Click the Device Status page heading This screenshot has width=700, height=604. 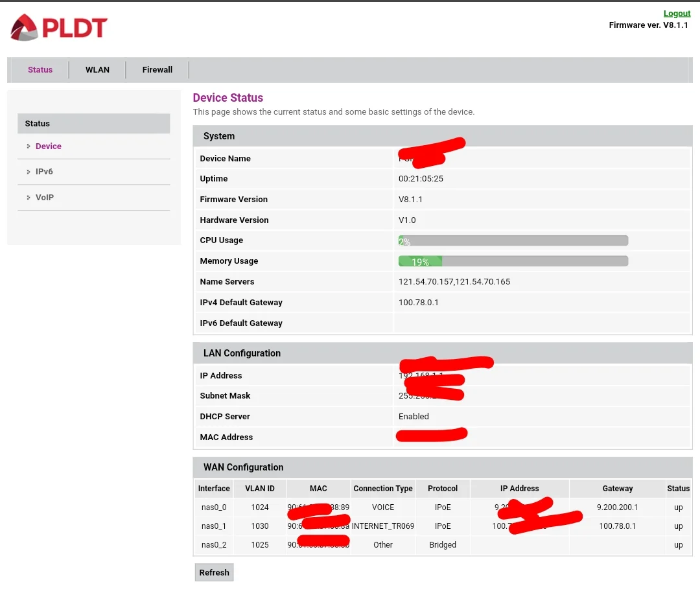coord(227,98)
